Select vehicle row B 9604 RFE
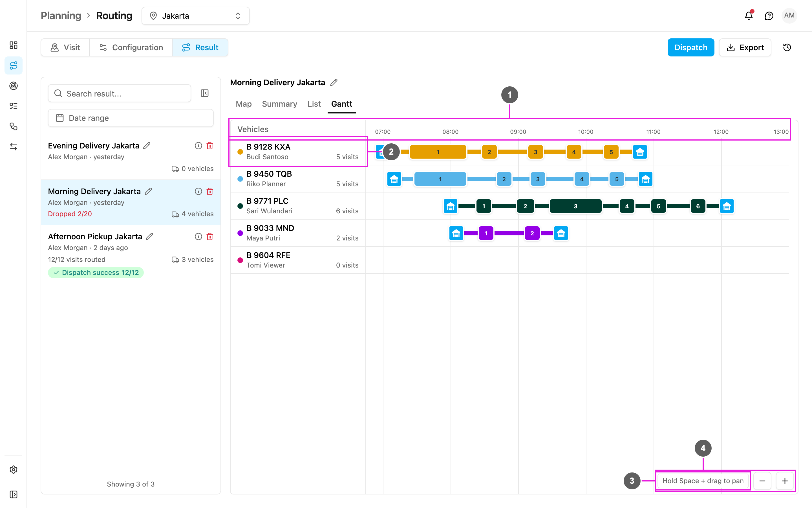This screenshot has width=812, height=508. [298, 260]
